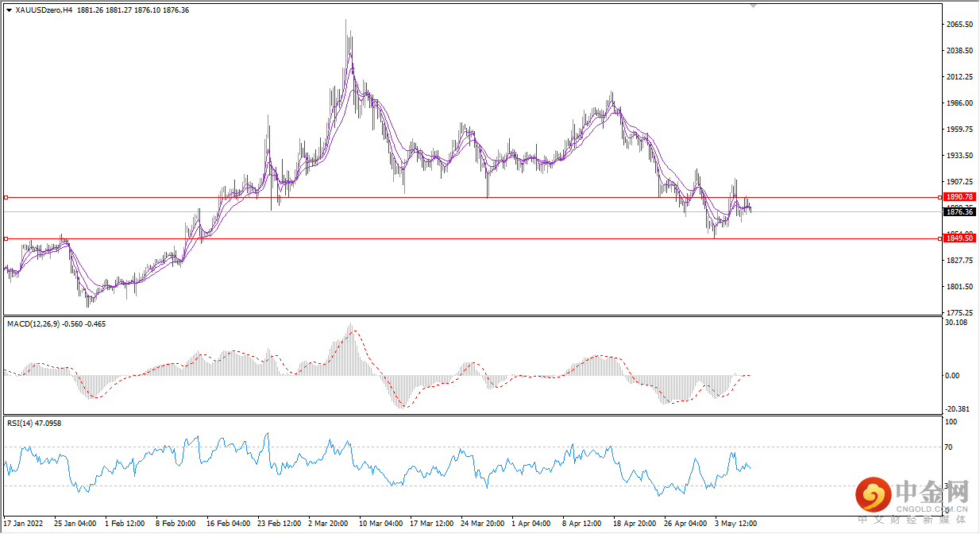Click the 1959.75 price axis value
Image resolution: width=980 pixels, height=534 pixels.
tap(960, 130)
